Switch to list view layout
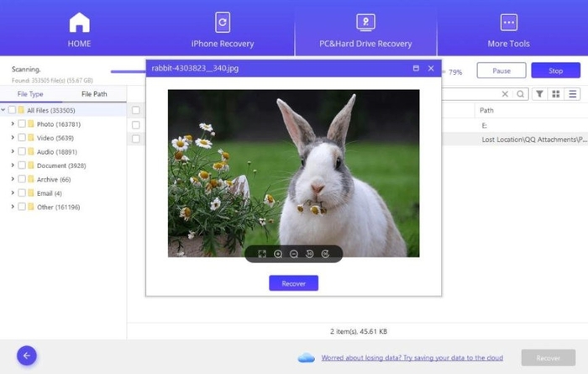 click(573, 94)
